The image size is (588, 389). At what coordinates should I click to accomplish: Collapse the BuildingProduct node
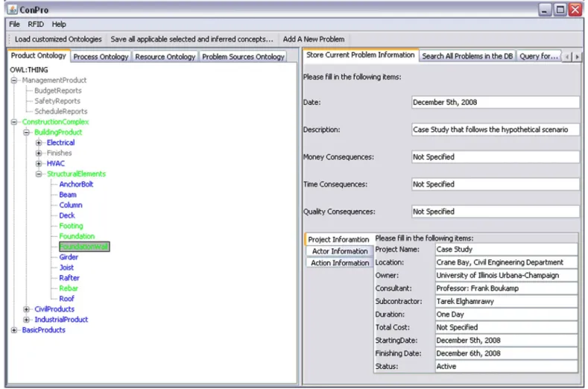click(26, 133)
